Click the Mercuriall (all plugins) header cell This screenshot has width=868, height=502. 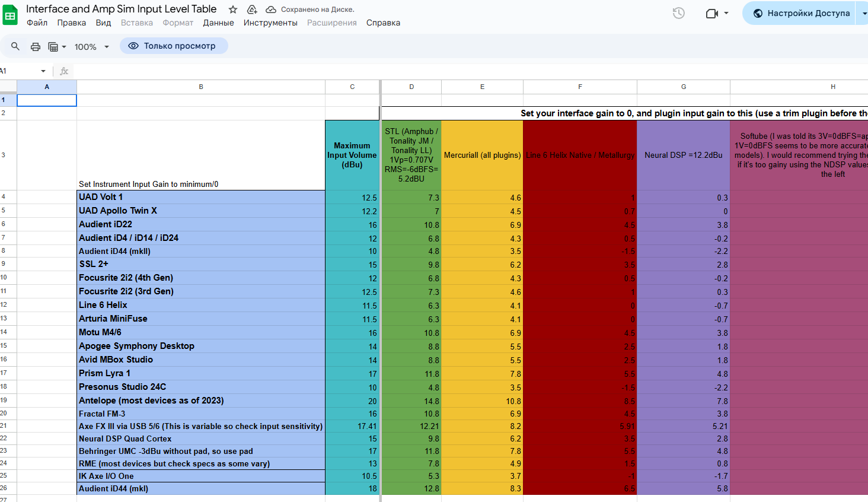482,155
